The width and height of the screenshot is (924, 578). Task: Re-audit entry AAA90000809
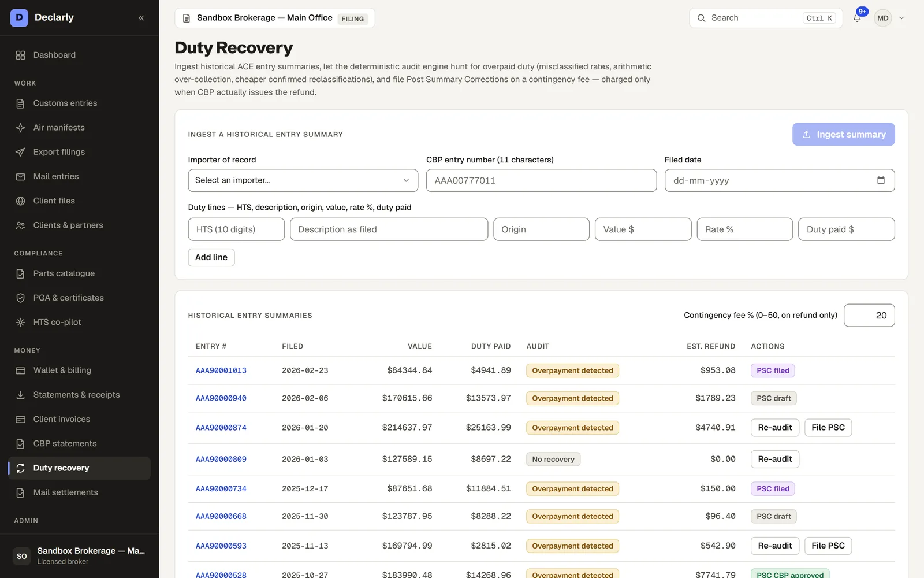tap(775, 459)
